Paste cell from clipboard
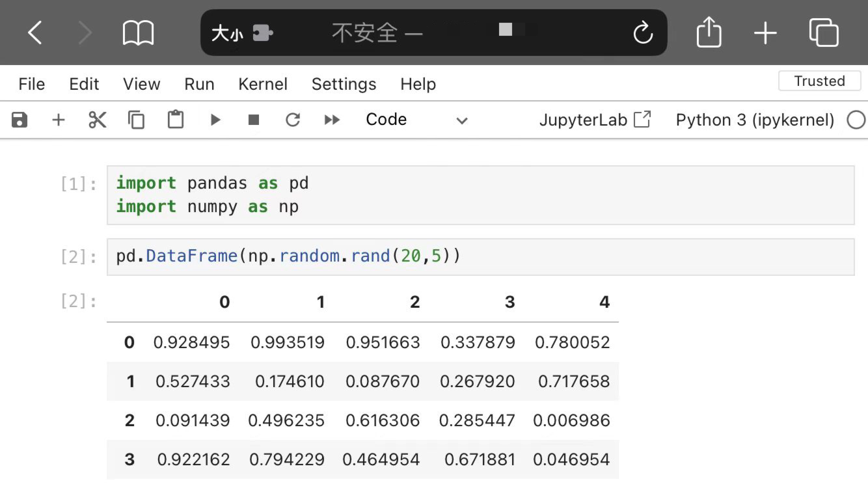This screenshot has width=868, height=488. [x=175, y=120]
